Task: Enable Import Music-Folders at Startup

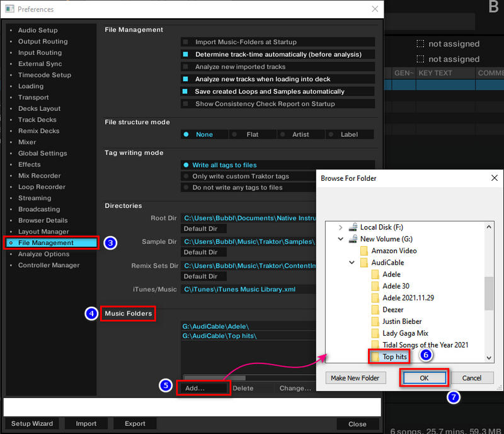Action: point(185,42)
